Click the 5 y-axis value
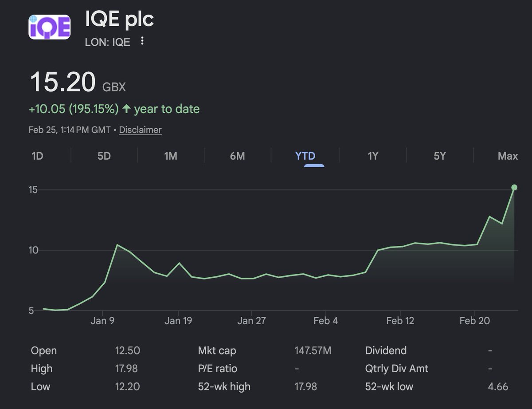Image resolution: width=532 pixels, height=409 pixels. [x=32, y=311]
